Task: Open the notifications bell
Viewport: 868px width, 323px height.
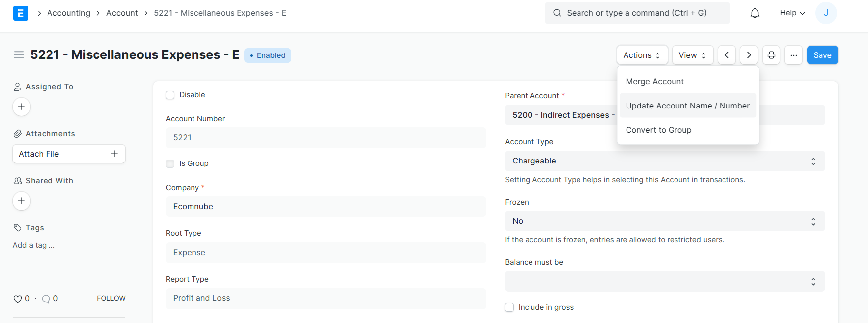Action: point(755,13)
